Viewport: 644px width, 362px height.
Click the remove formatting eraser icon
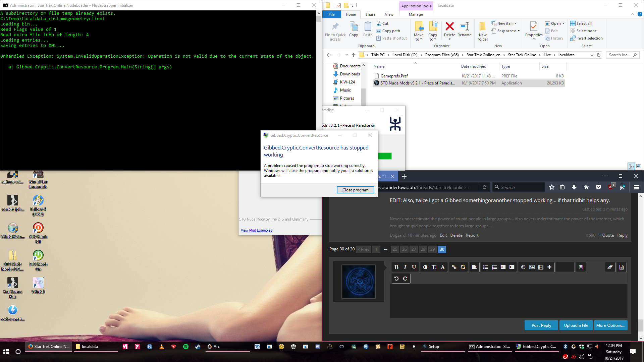pyautogui.click(x=610, y=267)
